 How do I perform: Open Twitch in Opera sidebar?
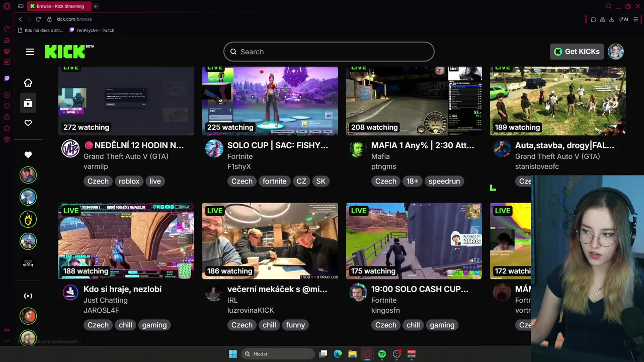pos(7,78)
